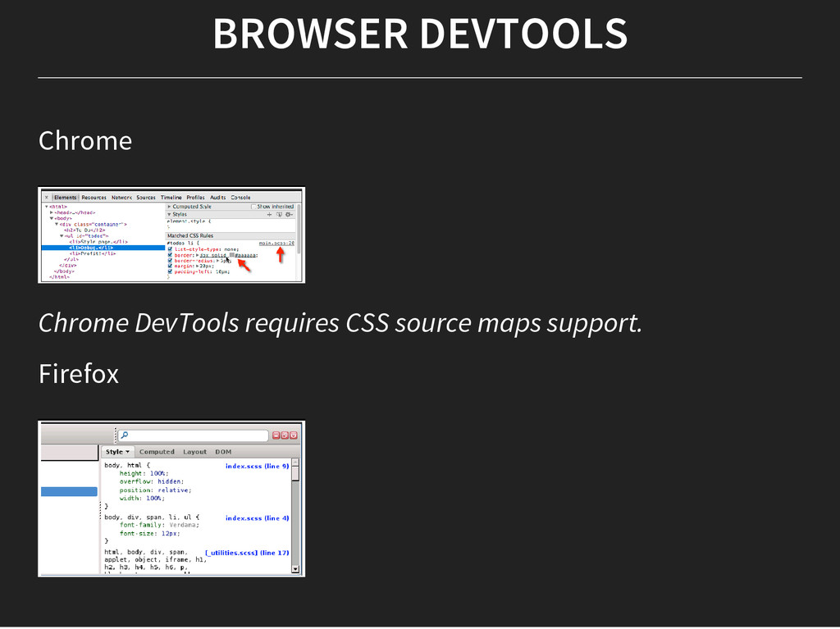This screenshot has width=840, height=629.
Task: Click the Firebug scrollbar up arrow
Action: [295, 462]
